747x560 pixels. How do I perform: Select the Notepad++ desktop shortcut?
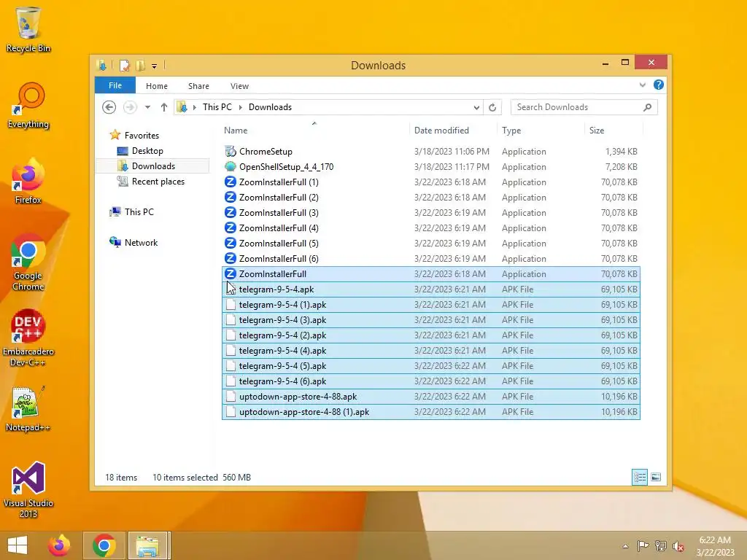coord(28,410)
